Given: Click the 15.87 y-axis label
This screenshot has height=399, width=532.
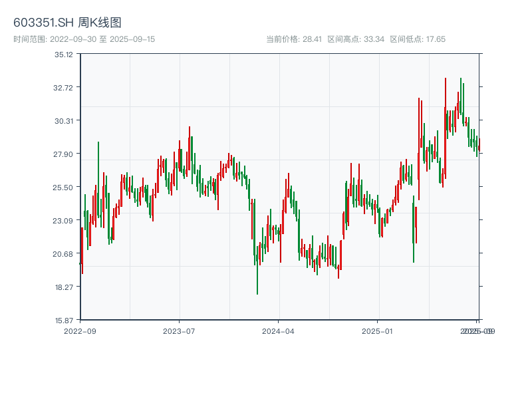Looking at the screenshot, I should 64,321.
